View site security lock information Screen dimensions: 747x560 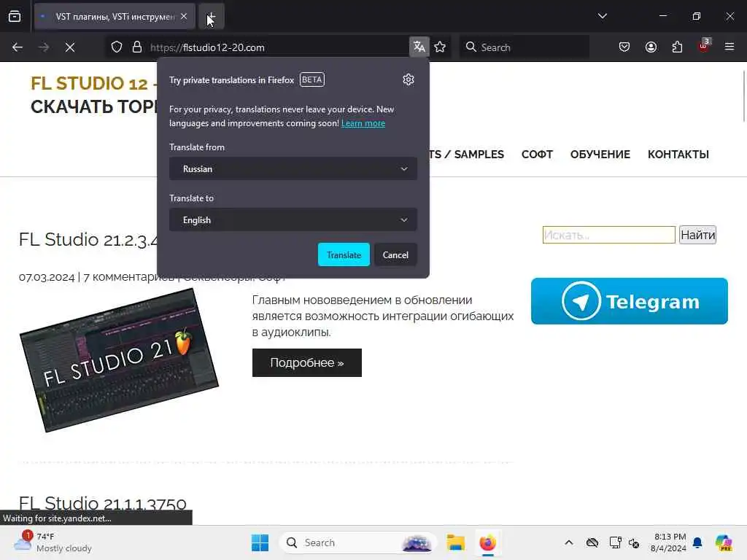137,47
